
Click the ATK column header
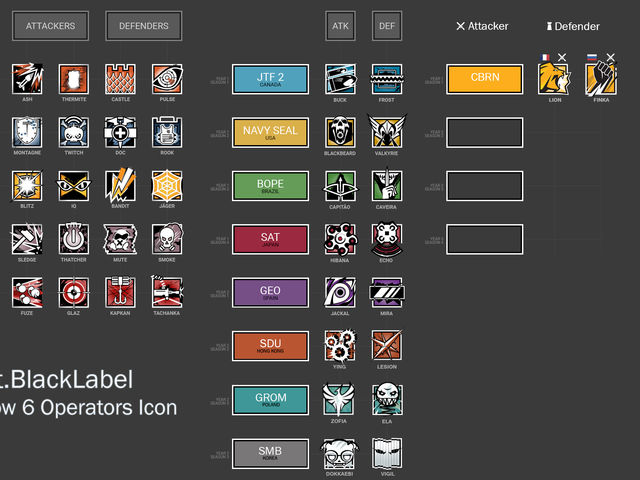point(340,26)
